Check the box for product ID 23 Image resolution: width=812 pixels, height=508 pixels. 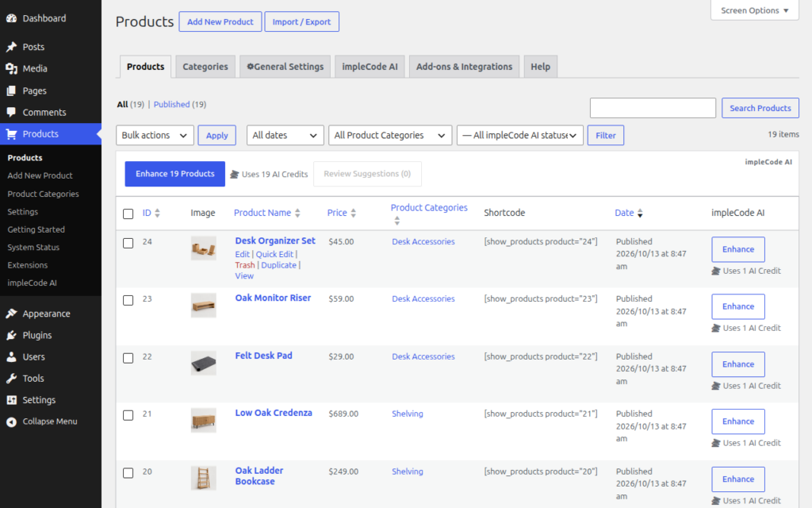[x=128, y=300]
